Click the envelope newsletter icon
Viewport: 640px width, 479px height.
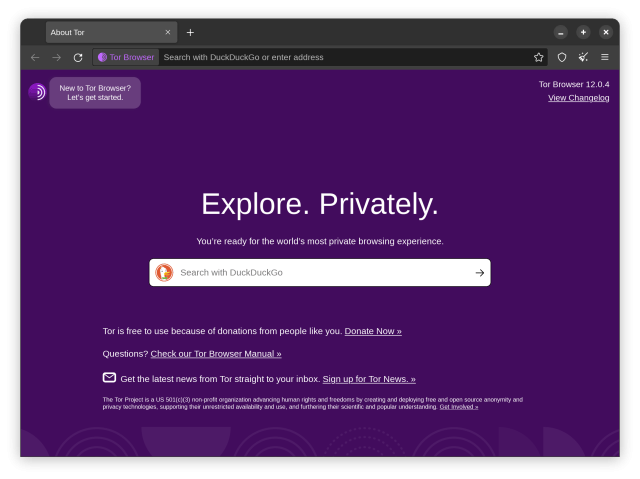coord(109,377)
